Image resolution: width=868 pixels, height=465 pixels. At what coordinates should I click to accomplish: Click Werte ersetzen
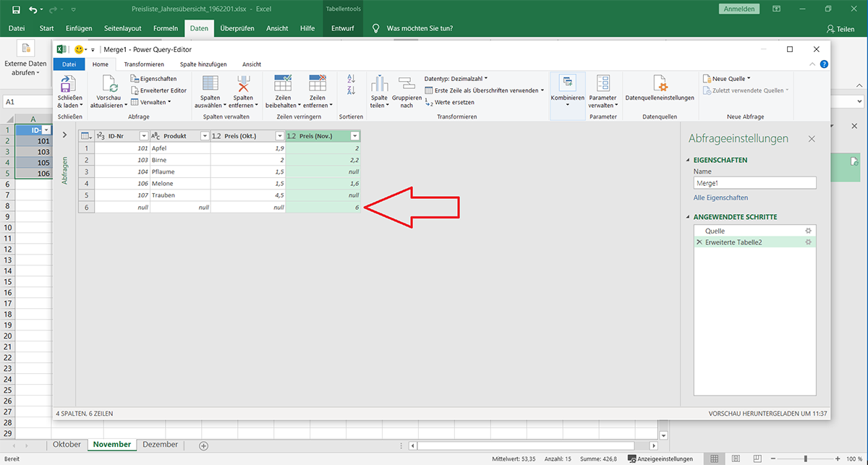[x=450, y=103]
